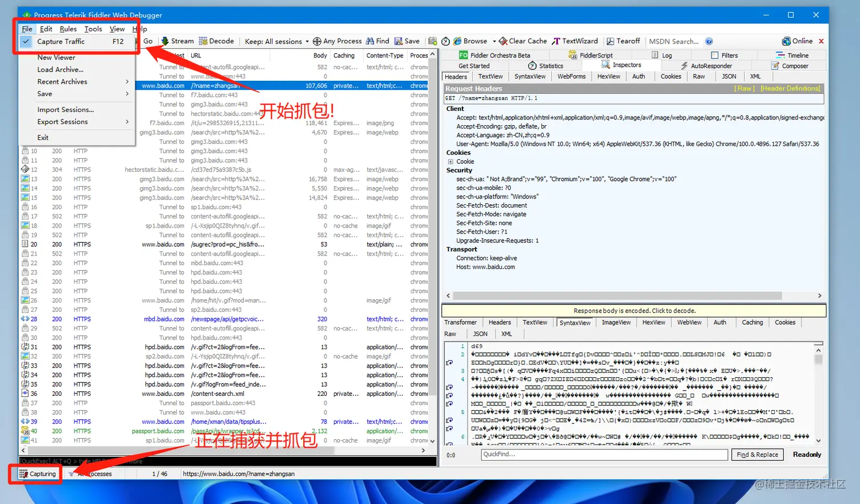Viewport: 860px width, 504px height.
Task: Switch response inspector to ImageView tab
Action: click(x=616, y=323)
